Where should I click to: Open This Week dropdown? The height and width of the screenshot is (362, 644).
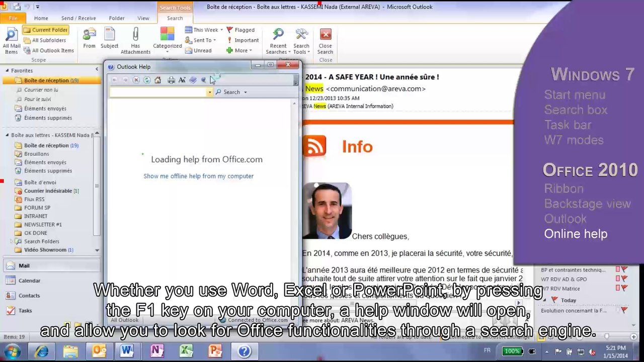pyautogui.click(x=204, y=30)
